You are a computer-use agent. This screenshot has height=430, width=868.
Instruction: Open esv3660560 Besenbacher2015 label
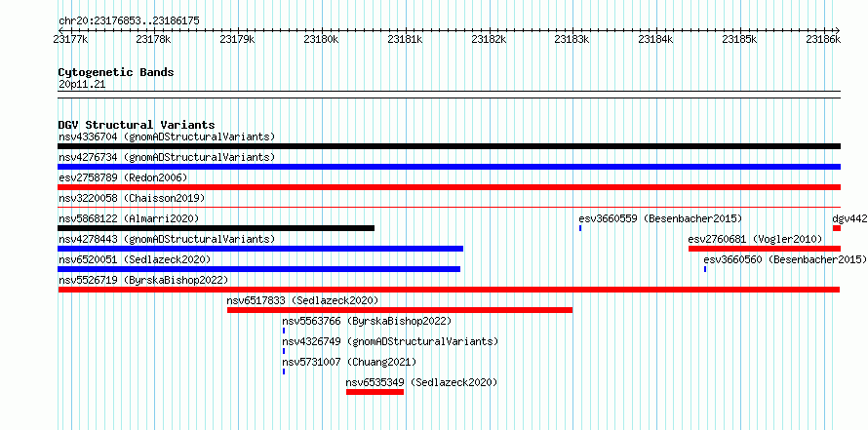[x=785, y=259]
